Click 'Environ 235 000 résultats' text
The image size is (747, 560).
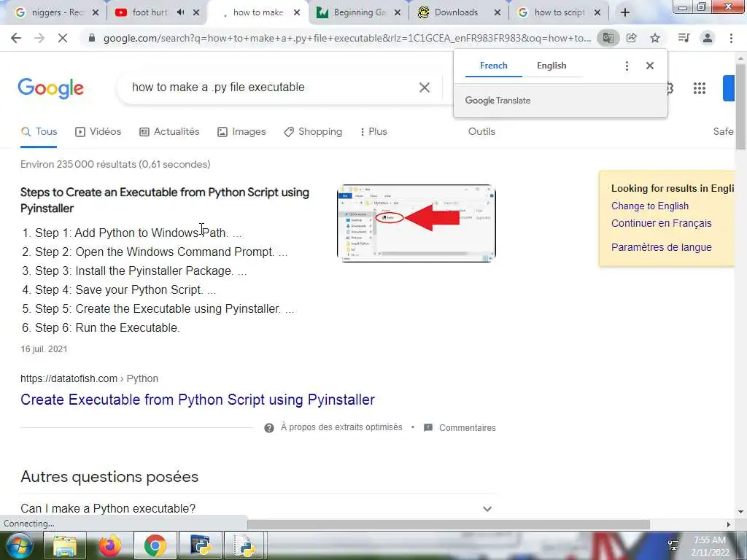click(x=115, y=164)
